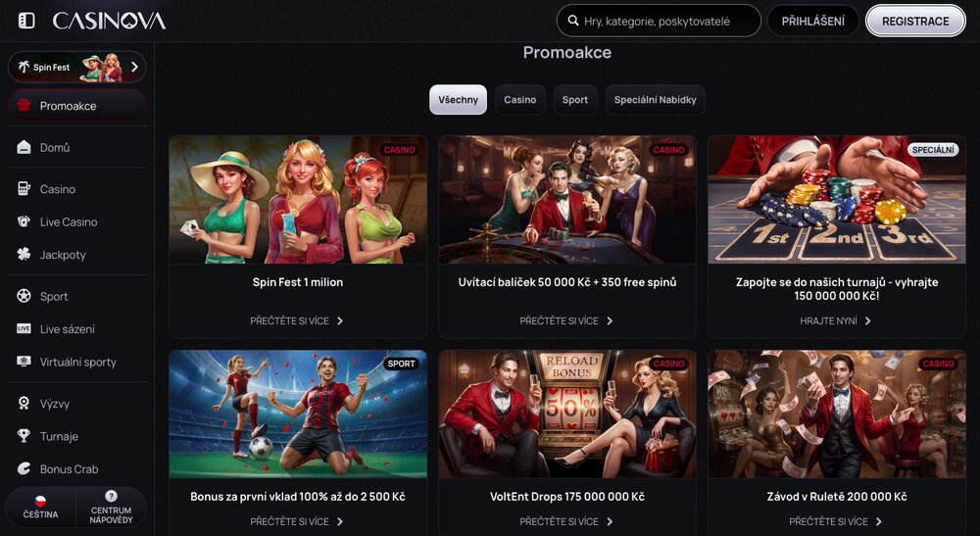Open the Spin Fest 1 milion thumbnail
Screen dimensions: 980x536
click(x=298, y=200)
